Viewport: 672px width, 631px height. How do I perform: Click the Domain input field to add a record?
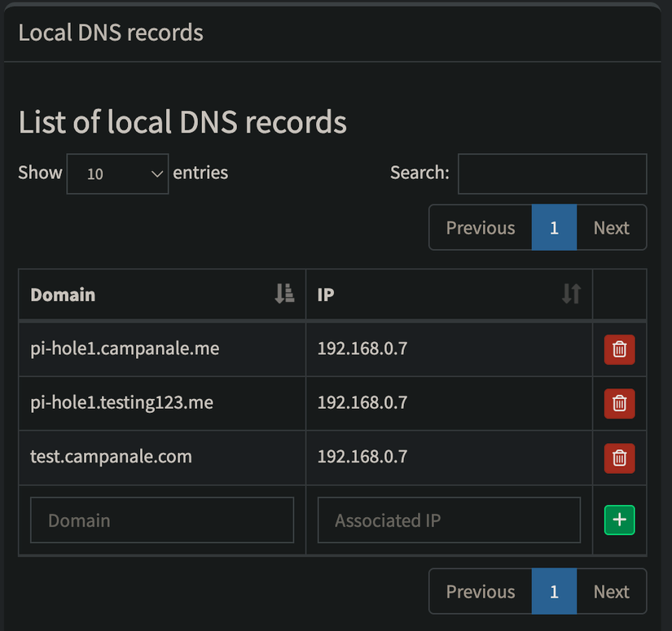[x=161, y=519]
